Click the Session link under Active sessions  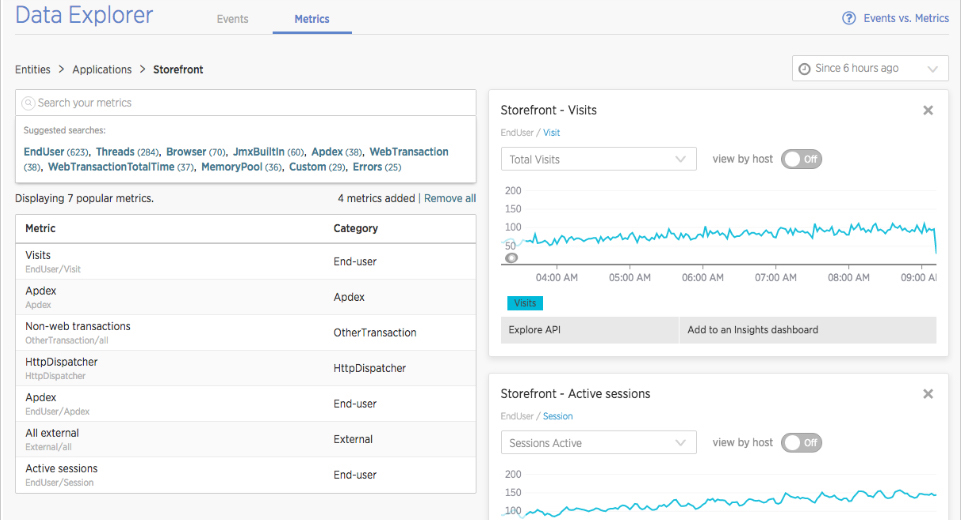(558, 416)
